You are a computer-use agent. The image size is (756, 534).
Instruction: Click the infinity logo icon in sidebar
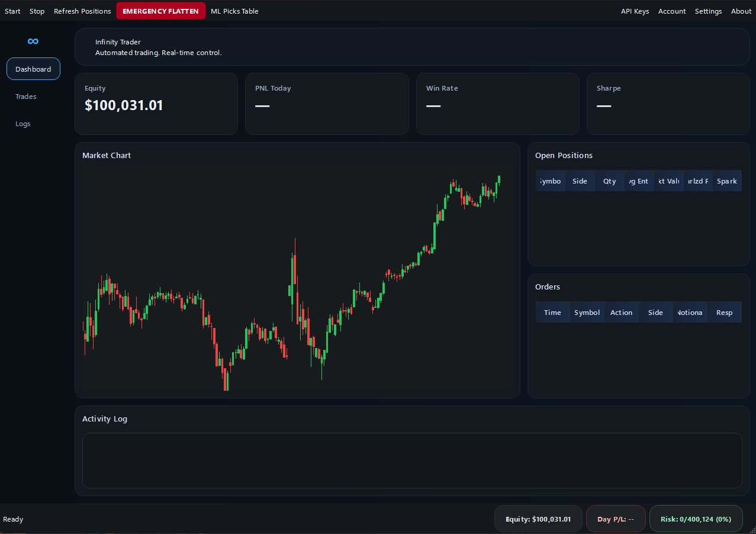click(33, 41)
